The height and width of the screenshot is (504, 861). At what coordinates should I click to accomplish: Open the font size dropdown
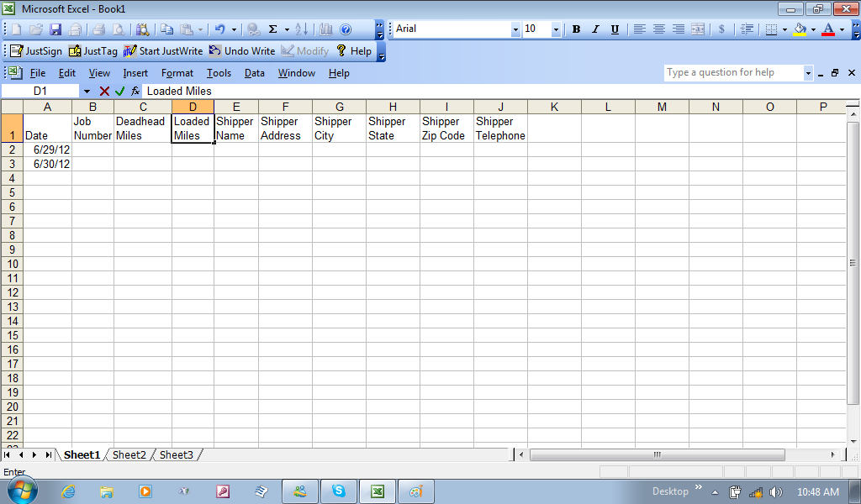pos(556,29)
